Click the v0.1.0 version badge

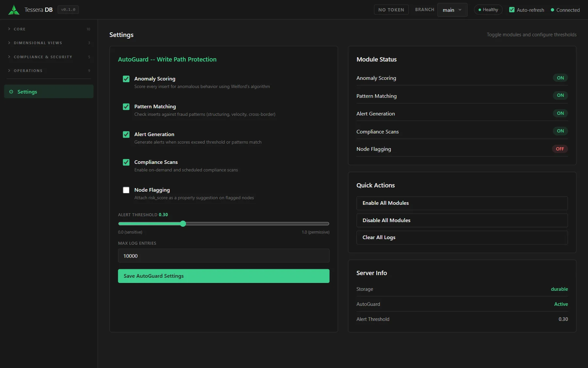pyautogui.click(x=68, y=10)
